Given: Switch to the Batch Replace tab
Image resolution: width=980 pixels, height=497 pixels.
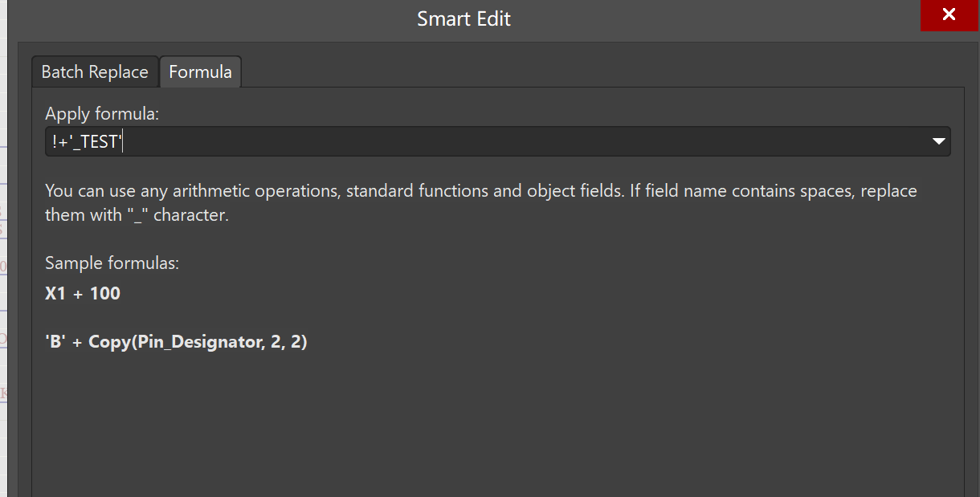Looking at the screenshot, I should point(95,72).
